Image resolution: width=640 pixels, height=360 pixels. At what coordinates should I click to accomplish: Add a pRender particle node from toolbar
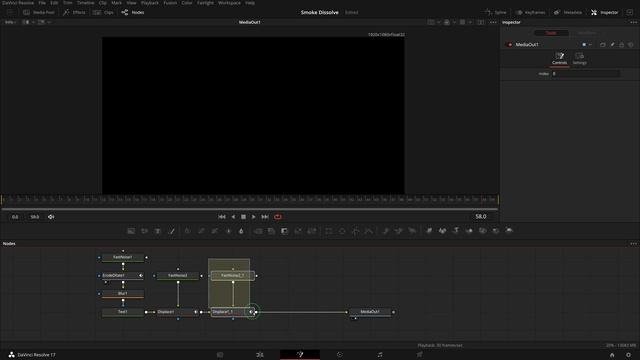(412, 231)
